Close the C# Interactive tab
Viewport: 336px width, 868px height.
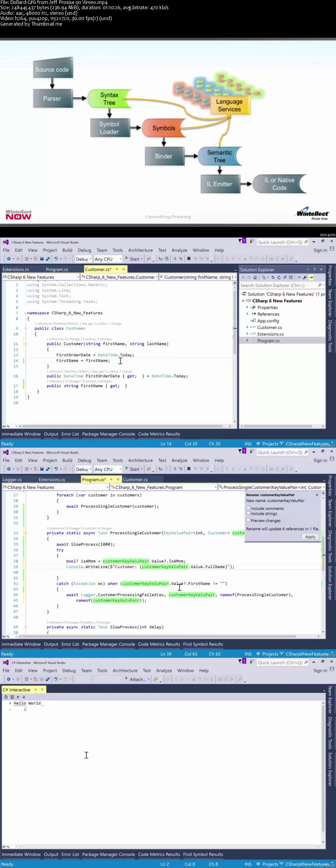(x=42, y=689)
